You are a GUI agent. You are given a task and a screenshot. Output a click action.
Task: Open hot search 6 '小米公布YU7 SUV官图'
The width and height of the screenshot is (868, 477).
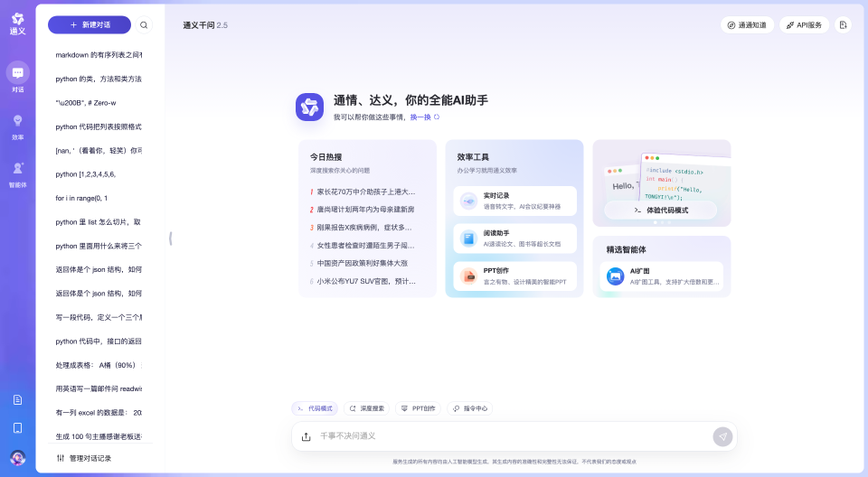[x=363, y=281]
